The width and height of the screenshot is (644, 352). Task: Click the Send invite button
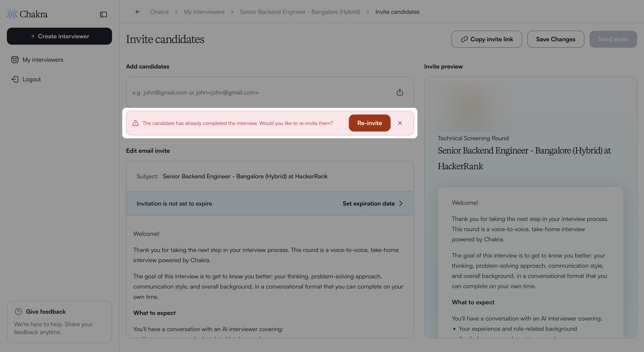click(613, 39)
